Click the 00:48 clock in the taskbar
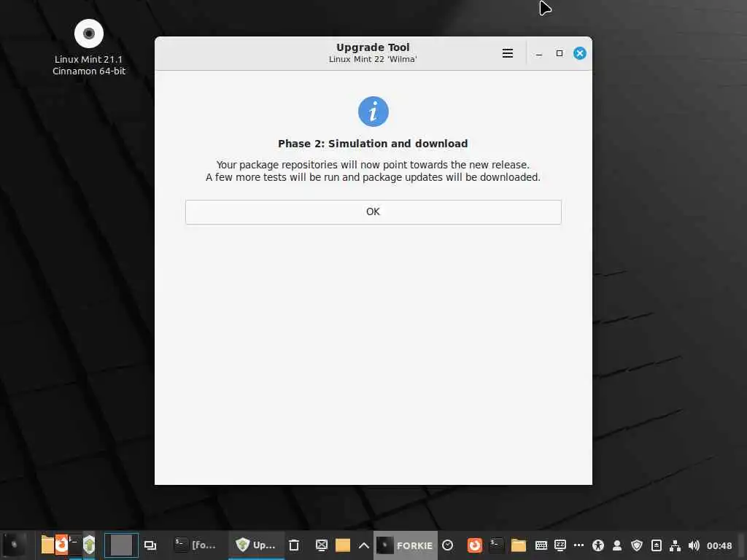The width and height of the screenshot is (747, 560). 719,545
